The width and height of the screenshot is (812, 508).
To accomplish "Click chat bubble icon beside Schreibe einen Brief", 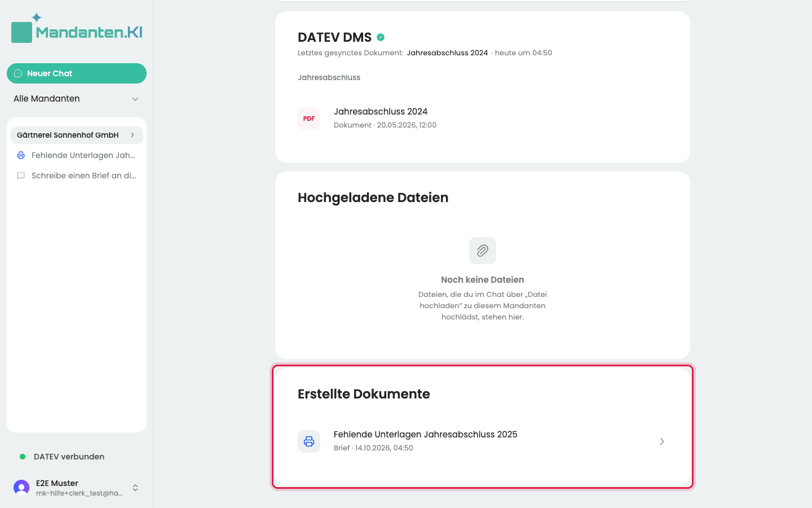I will (x=21, y=176).
